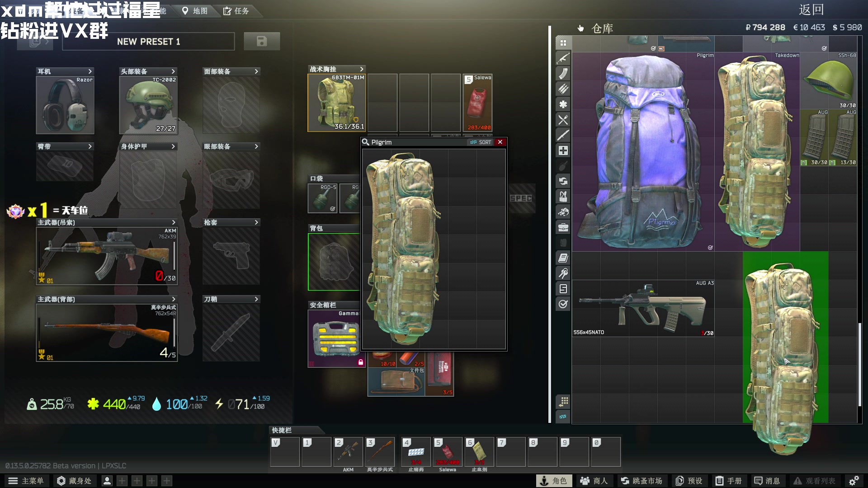Switch to the 角色 tab in bottom bar
Image resolution: width=868 pixels, height=488 pixels.
(x=554, y=481)
